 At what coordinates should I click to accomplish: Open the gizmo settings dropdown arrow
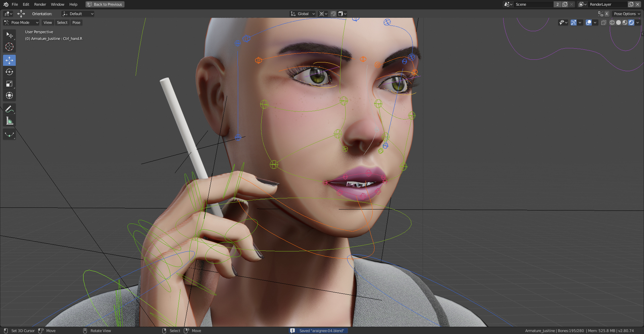pos(580,22)
